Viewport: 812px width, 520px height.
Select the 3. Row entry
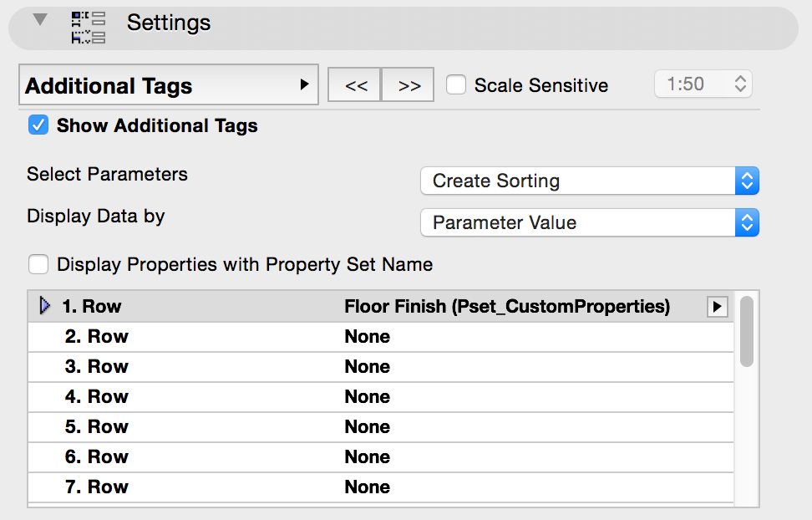97,367
